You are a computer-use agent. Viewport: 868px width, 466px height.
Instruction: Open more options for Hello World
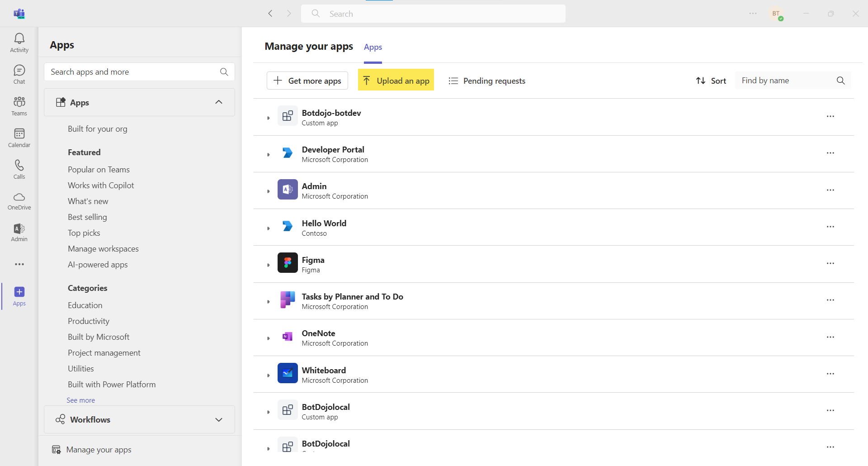pos(830,227)
